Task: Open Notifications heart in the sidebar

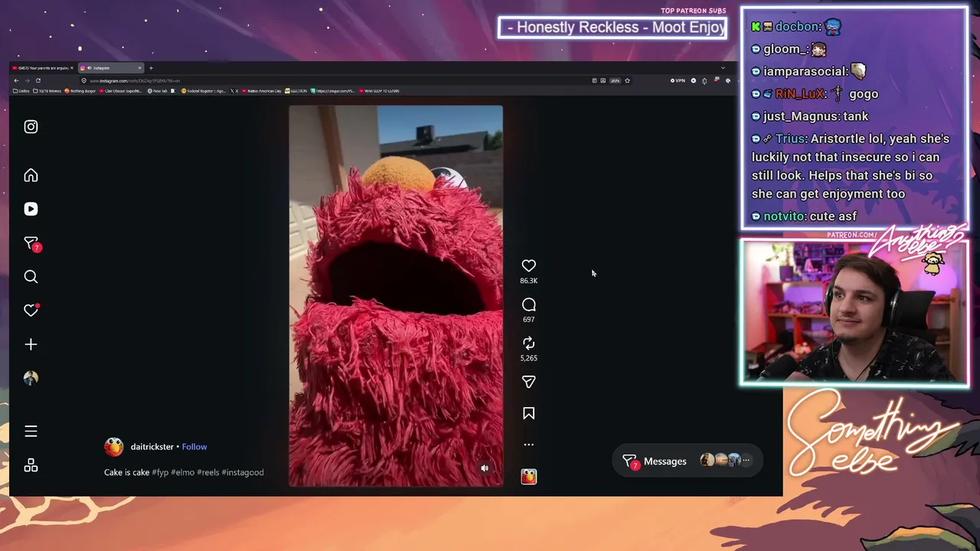Action: click(31, 310)
